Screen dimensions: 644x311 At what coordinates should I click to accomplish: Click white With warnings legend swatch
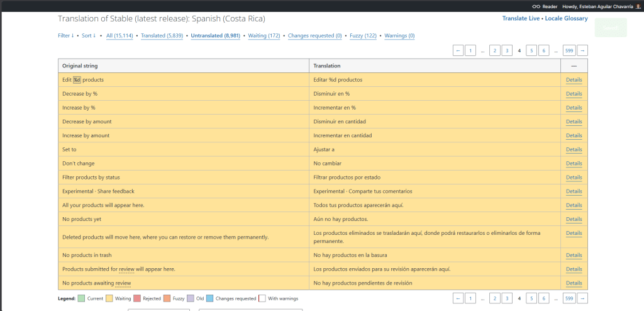pyautogui.click(x=262, y=298)
